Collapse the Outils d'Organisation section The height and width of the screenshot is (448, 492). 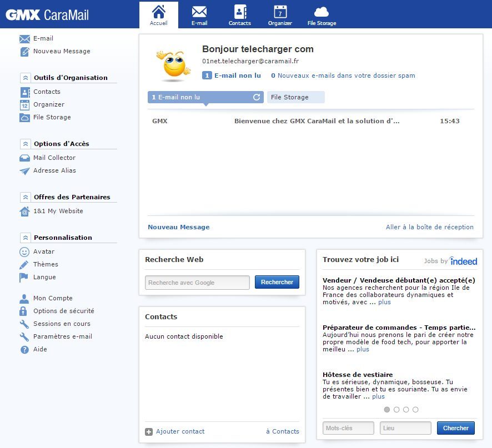[x=25, y=78]
